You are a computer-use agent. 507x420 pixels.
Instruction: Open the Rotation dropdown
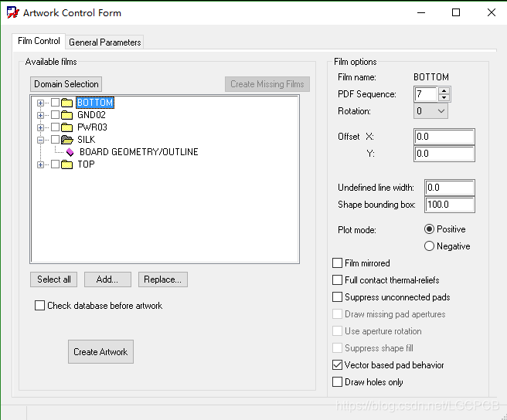click(x=430, y=111)
